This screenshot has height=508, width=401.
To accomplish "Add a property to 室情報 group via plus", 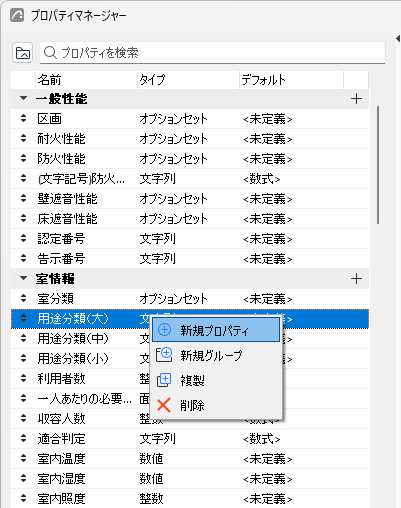I will click(356, 279).
